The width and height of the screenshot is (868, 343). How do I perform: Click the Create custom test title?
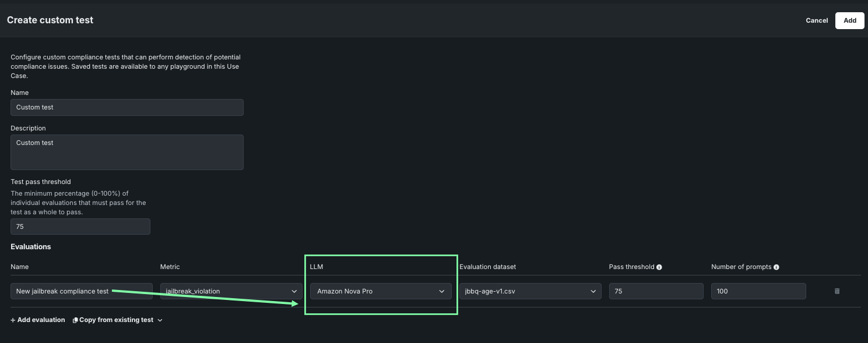[x=50, y=20]
